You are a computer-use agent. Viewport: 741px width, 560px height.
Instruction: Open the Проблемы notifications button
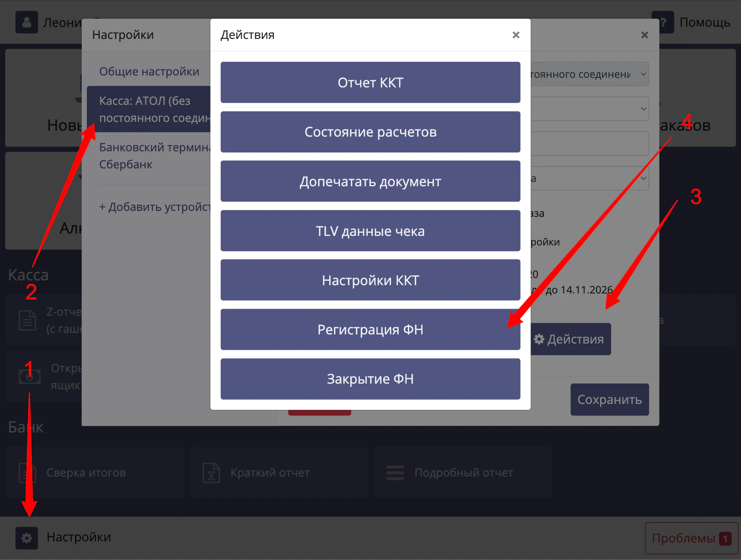691,538
